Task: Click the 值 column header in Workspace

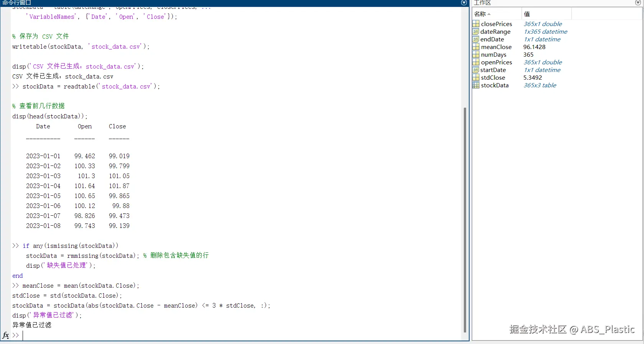Action: (x=546, y=14)
